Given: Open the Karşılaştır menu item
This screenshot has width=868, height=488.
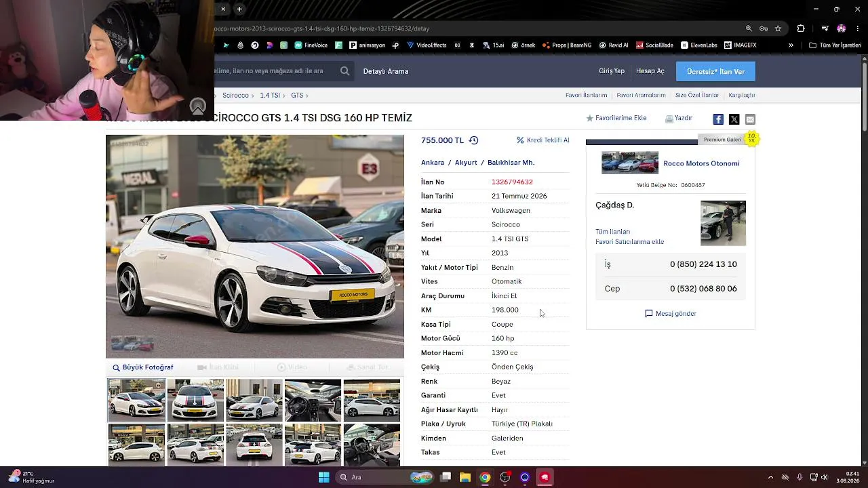Looking at the screenshot, I should click(742, 95).
